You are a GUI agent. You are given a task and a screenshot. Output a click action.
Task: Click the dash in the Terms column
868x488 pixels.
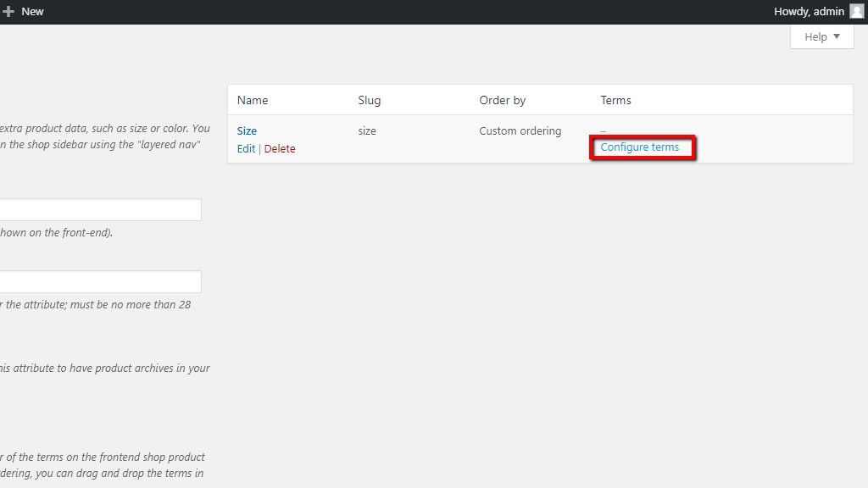coord(603,130)
